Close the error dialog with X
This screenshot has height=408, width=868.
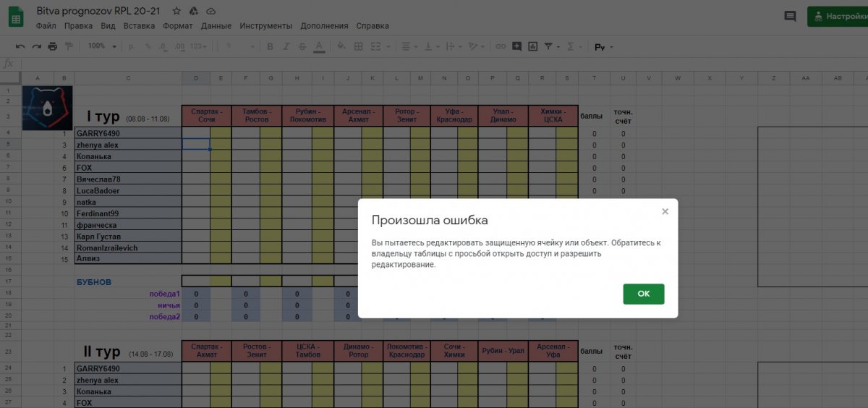click(665, 211)
